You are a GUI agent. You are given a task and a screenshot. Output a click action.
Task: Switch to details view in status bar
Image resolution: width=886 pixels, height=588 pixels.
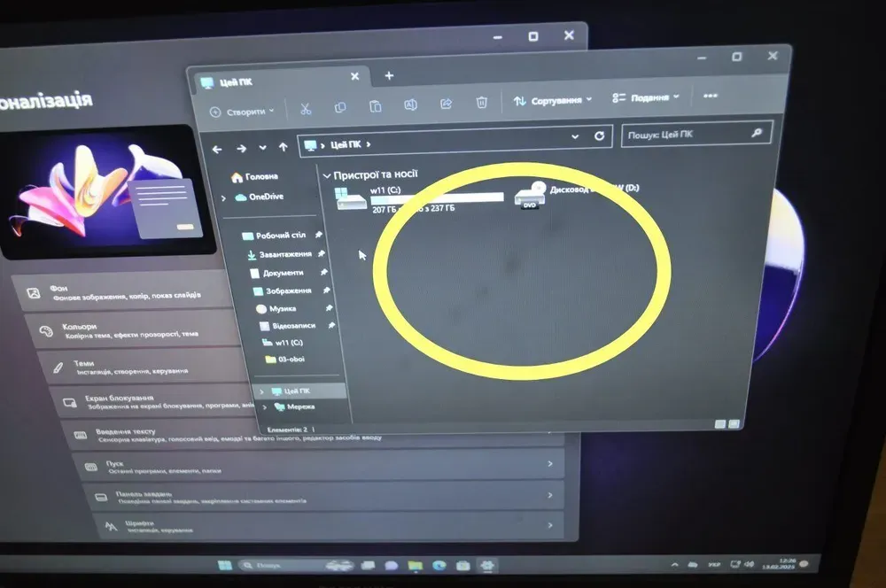pyautogui.click(x=719, y=425)
